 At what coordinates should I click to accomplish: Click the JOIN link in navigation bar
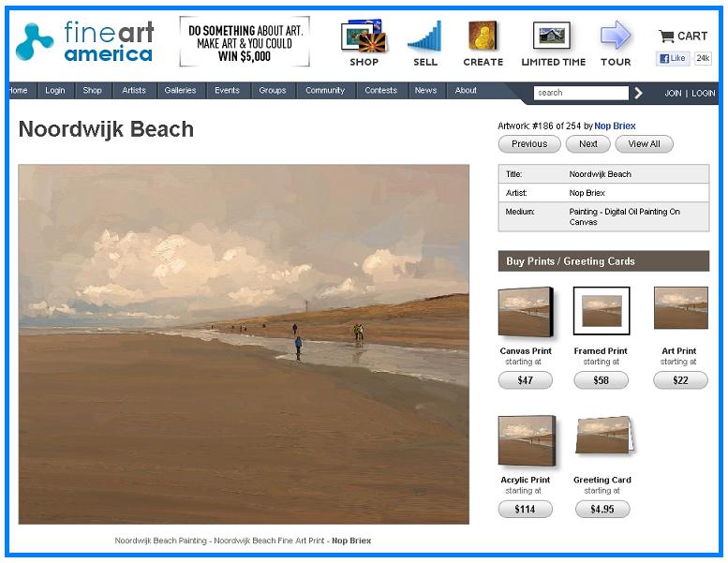[x=673, y=93]
